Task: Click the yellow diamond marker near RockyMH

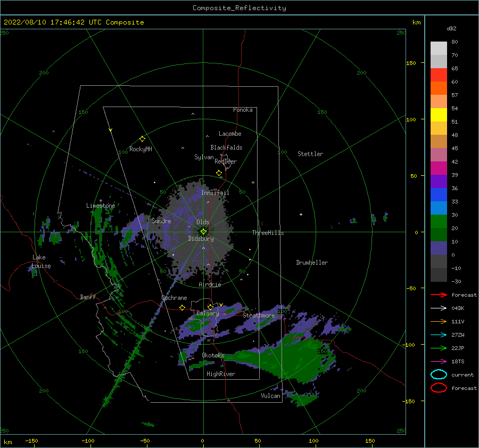Action: (x=142, y=139)
